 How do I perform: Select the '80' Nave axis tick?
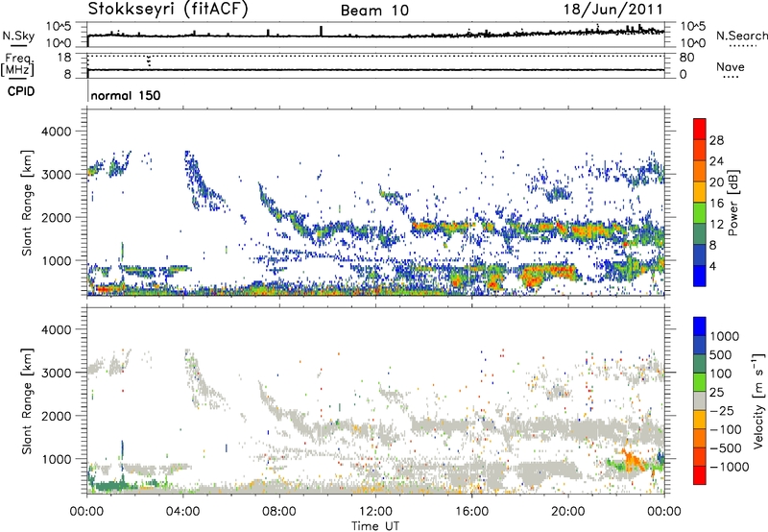click(x=687, y=58)
